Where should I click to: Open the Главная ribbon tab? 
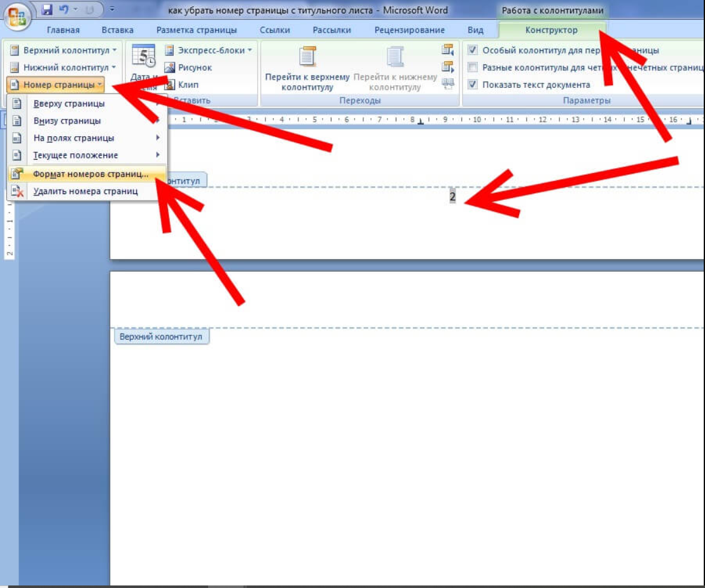63,30
